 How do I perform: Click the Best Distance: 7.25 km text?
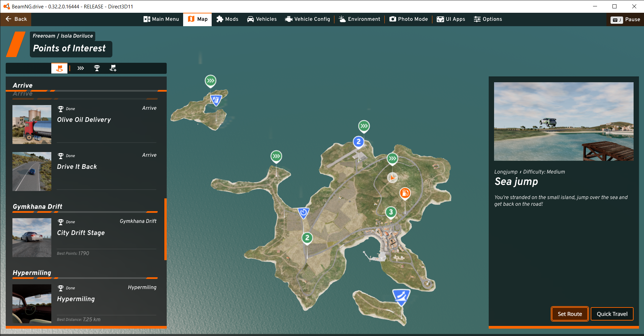pos(79,320)
